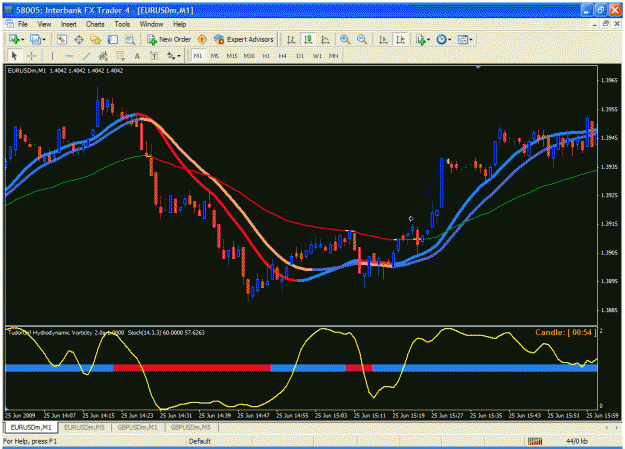Toggle the Navigator folder-star icon
This screenshot has height=449, width=625.
(x=96, y=39)
